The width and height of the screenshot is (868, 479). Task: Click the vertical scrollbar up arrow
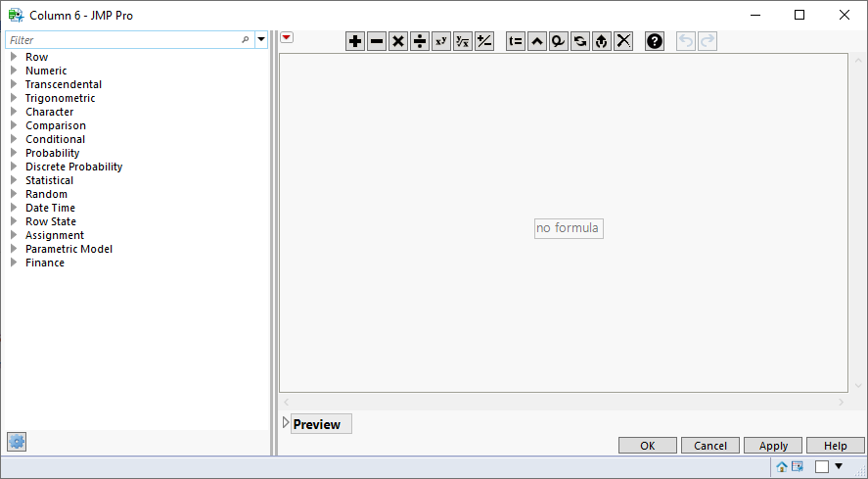click(x=858, y=60)
